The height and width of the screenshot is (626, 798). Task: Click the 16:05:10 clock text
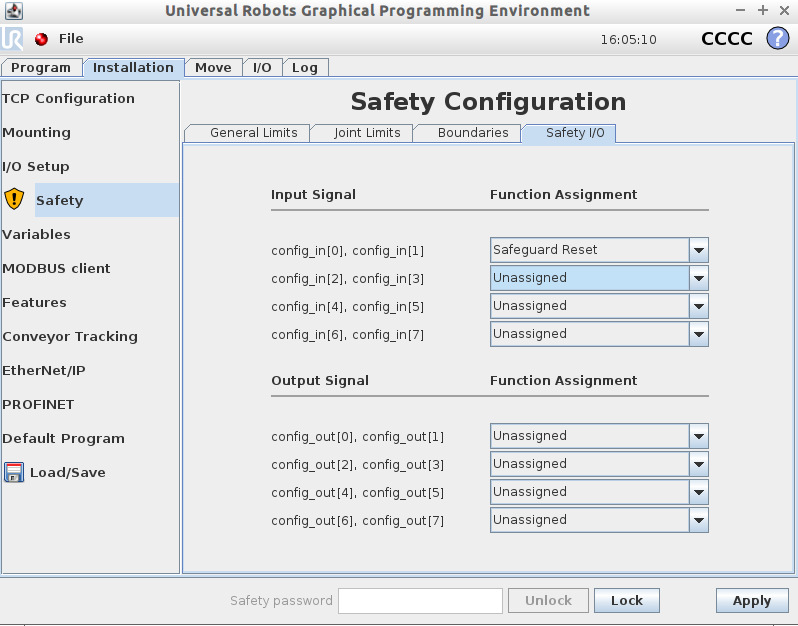click(x=629, y=40)
